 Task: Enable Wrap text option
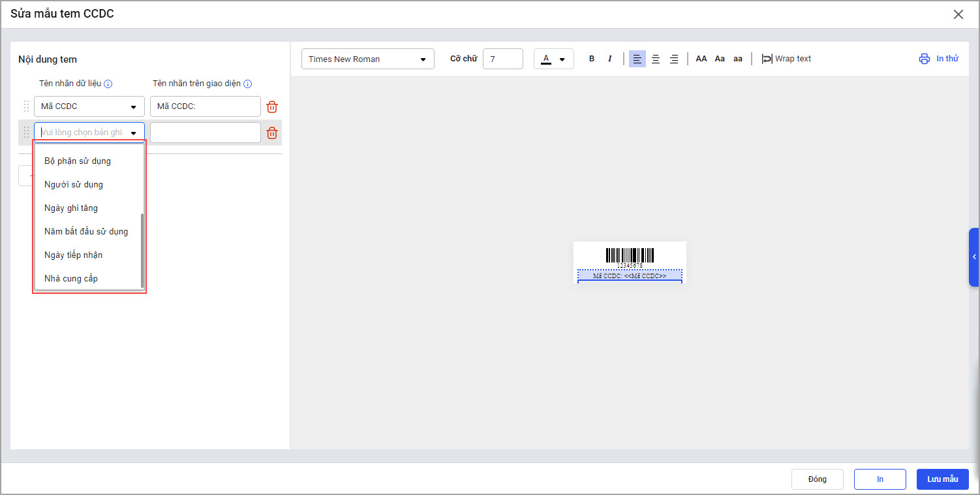[x=786, y=59]
